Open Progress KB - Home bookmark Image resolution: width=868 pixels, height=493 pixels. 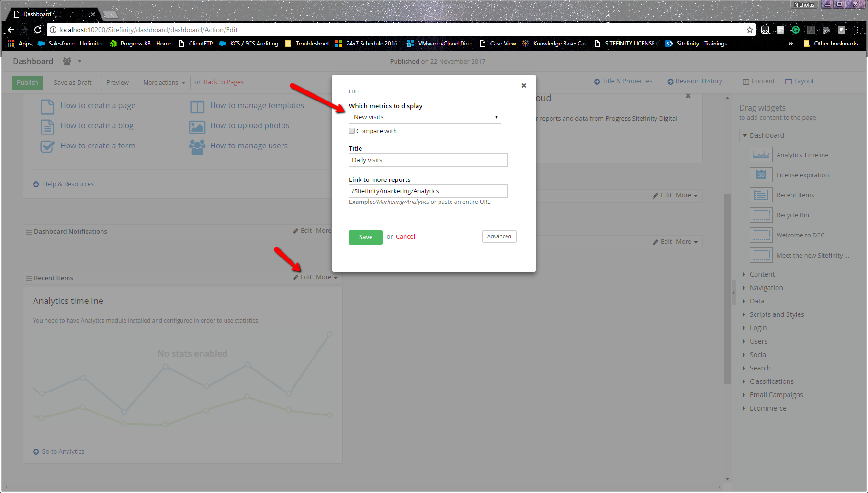pyautogui.click(x=141, y=44)
